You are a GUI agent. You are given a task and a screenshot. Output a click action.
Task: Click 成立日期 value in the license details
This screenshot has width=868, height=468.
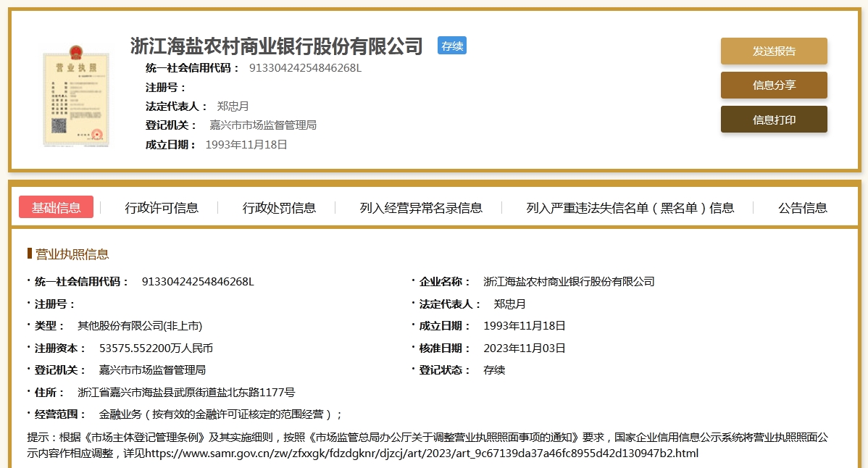coord(525,326)
